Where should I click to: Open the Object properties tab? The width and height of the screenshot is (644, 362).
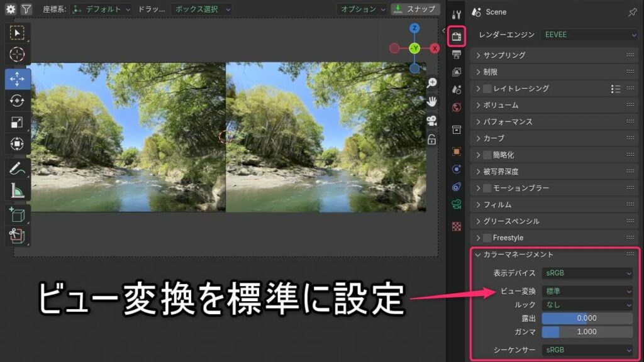(x=457, y=151)
